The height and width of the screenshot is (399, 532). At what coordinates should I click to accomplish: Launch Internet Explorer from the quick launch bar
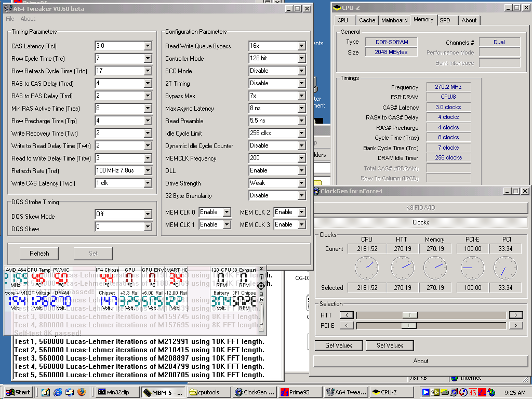[58, 392]
